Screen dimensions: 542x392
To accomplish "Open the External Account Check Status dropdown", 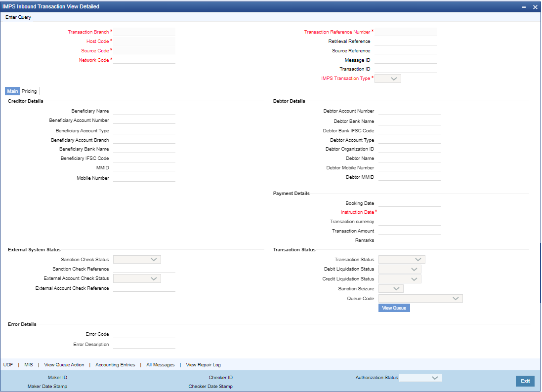I will click(x=137, y=278).
